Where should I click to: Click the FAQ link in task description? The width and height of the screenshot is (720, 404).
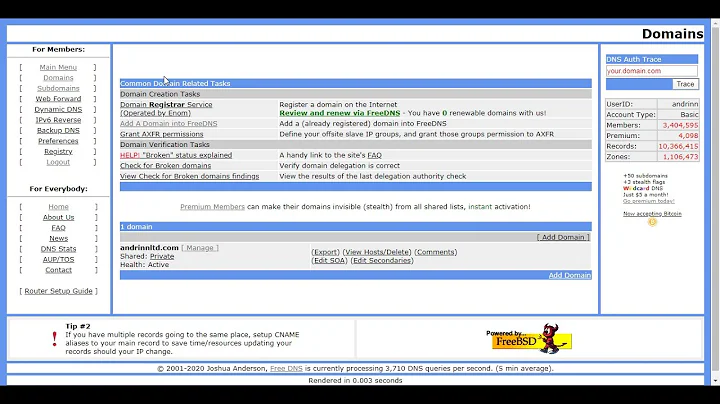[x=374, y=155]
